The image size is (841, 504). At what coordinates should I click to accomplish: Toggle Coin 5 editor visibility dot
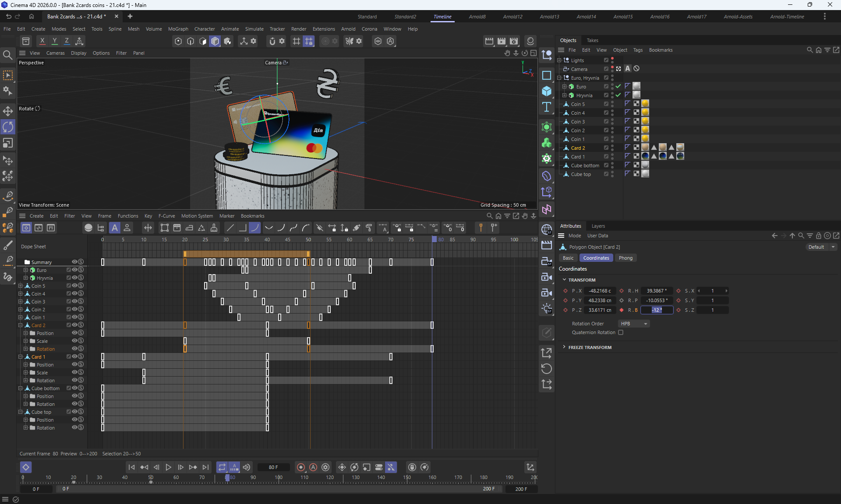pos(612,102)
